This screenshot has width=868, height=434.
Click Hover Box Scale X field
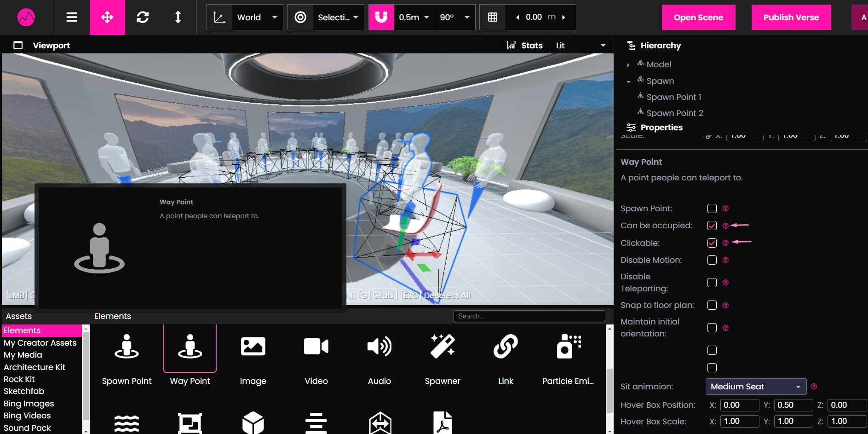tap(740, 421)
